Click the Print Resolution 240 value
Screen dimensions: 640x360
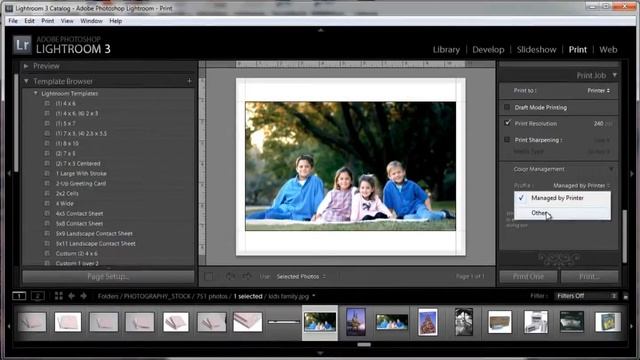click(598, 123)
